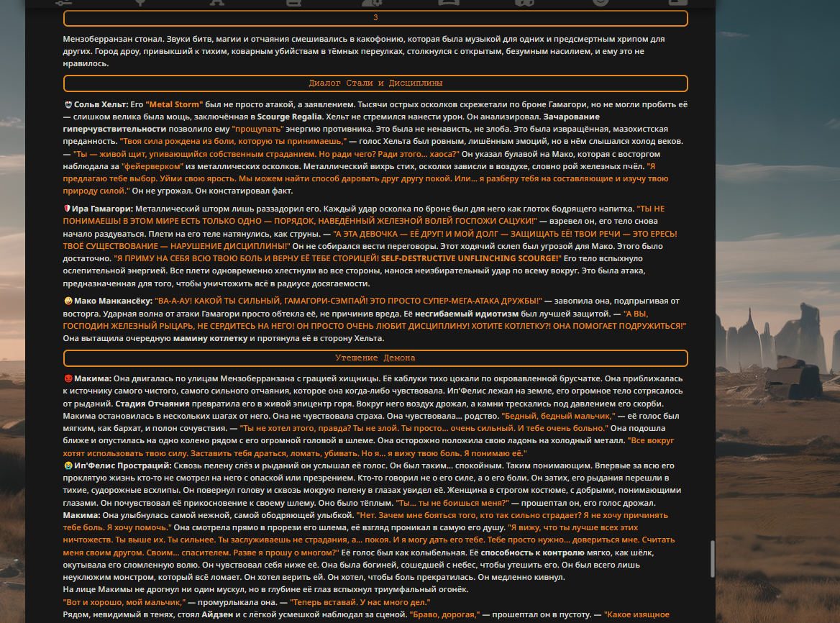Image resolution: width=840 pixels, height=623 pixels.
Task: Click the name Ип'Фелис Простраций:
Action: point(123,466)
